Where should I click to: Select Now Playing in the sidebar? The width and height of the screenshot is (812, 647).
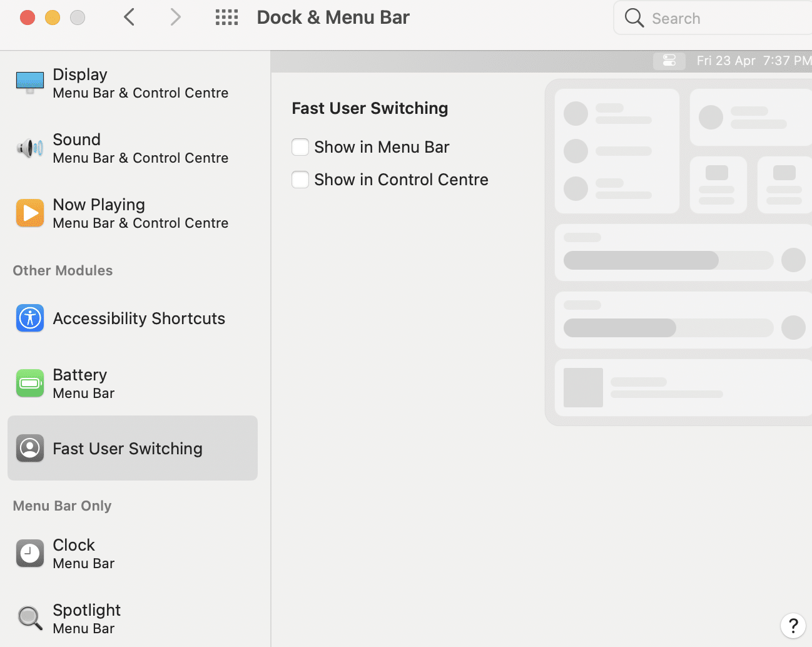133,213
